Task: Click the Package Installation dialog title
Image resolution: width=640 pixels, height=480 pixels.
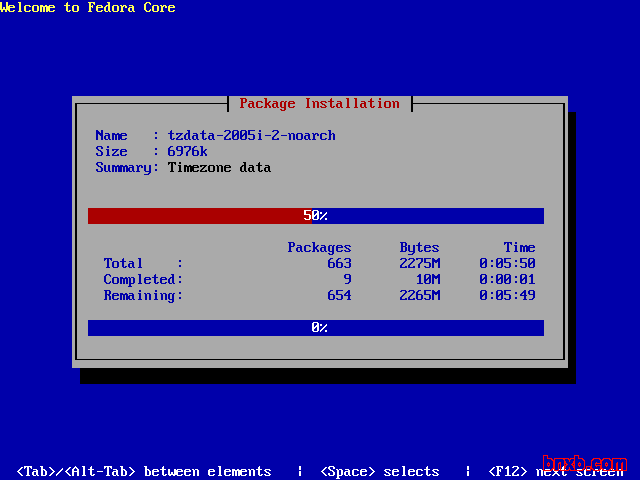Action: pyautogui.click(x=319, y=104)
